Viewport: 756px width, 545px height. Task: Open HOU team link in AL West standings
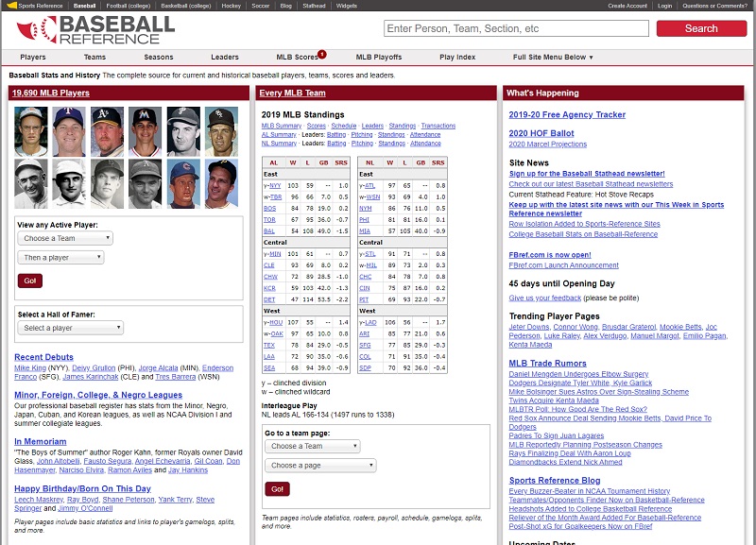[x=276, y=322]
